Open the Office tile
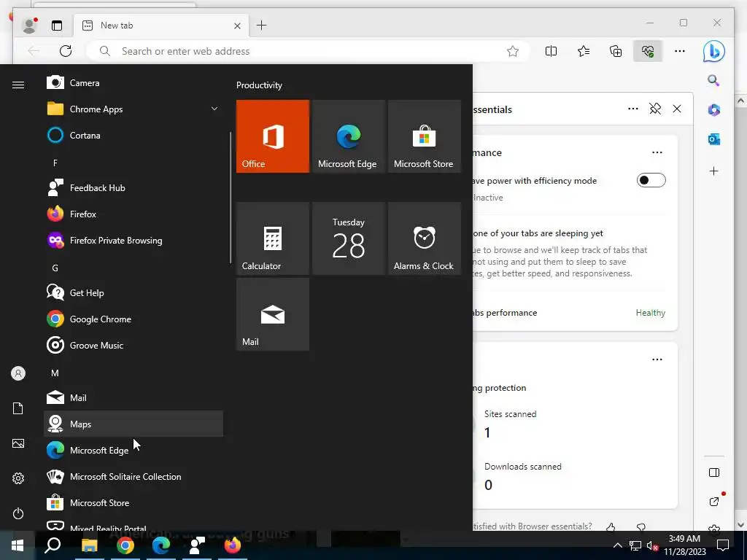This screenshot has width=747, height=560. [x=273, y=136]
